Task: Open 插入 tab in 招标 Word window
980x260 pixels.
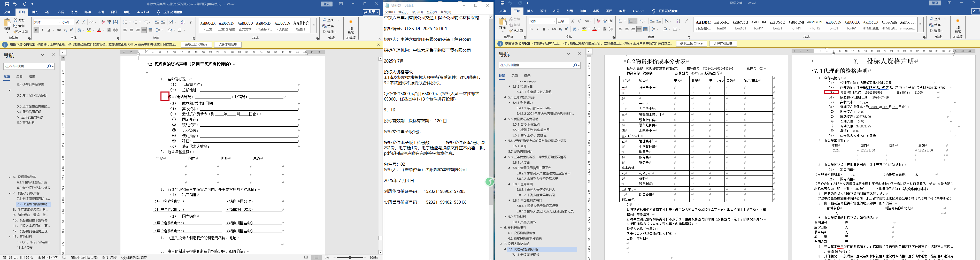Action: [x=35, y=12]
